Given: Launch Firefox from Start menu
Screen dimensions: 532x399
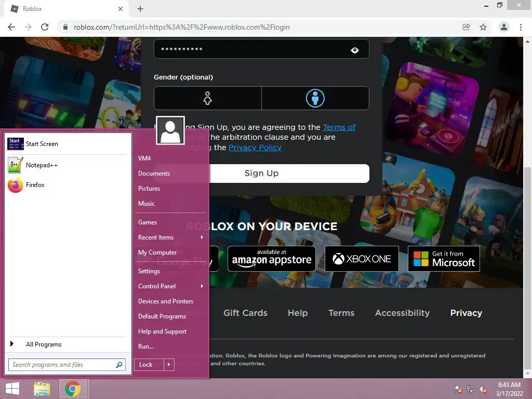Looking at the screenshot, I should coord(67,185).
